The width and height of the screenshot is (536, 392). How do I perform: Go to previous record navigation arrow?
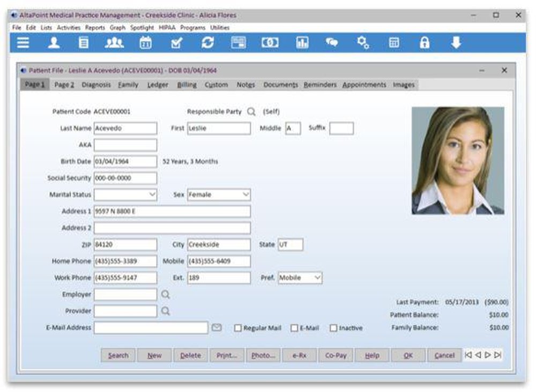(478, 355)
